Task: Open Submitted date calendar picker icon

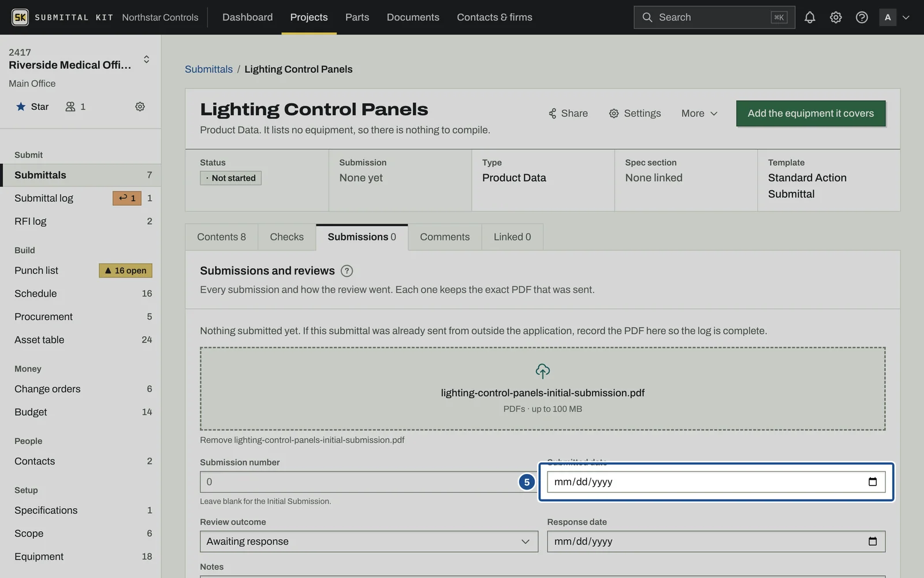Action: pyautogui.click(x=873, y=482)
